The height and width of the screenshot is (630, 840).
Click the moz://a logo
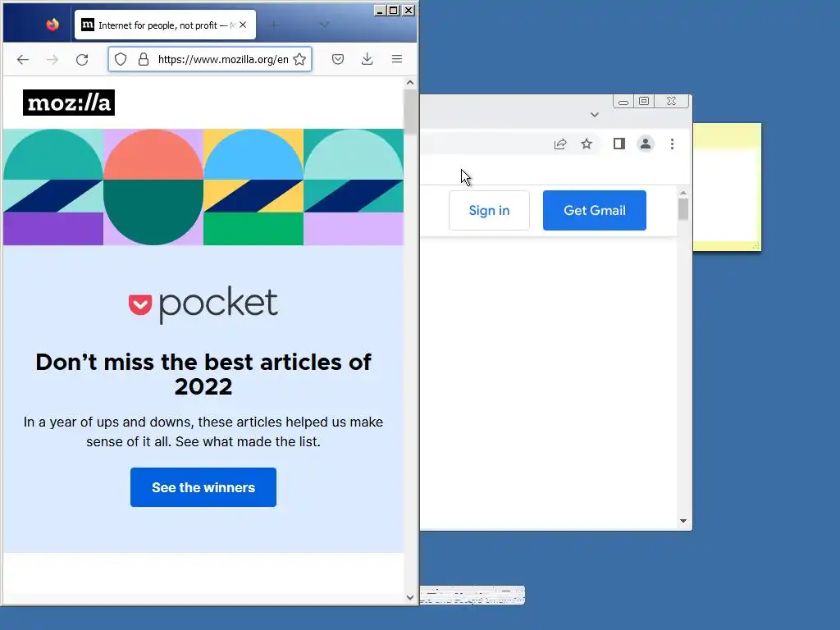coord(69,103)
